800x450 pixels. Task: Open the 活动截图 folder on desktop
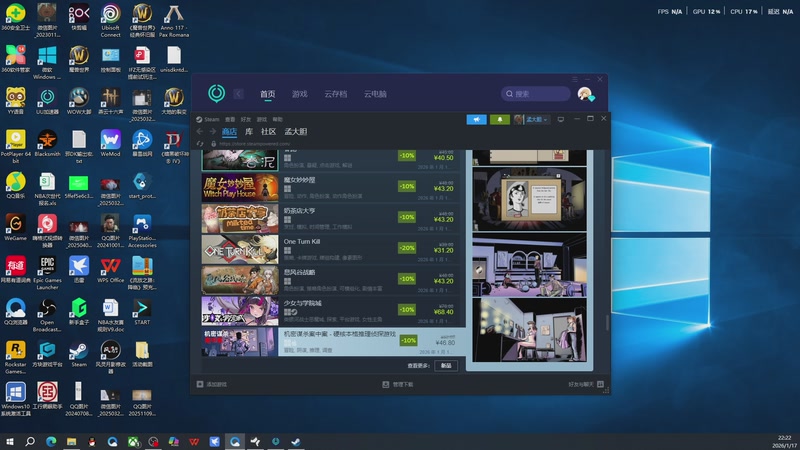[142, 354]
